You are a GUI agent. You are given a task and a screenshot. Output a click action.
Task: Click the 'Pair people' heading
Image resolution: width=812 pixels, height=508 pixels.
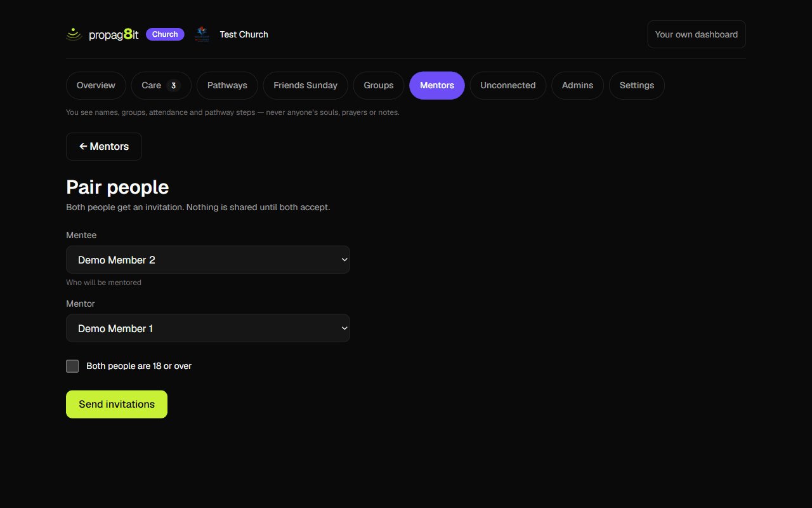(117, 187)
